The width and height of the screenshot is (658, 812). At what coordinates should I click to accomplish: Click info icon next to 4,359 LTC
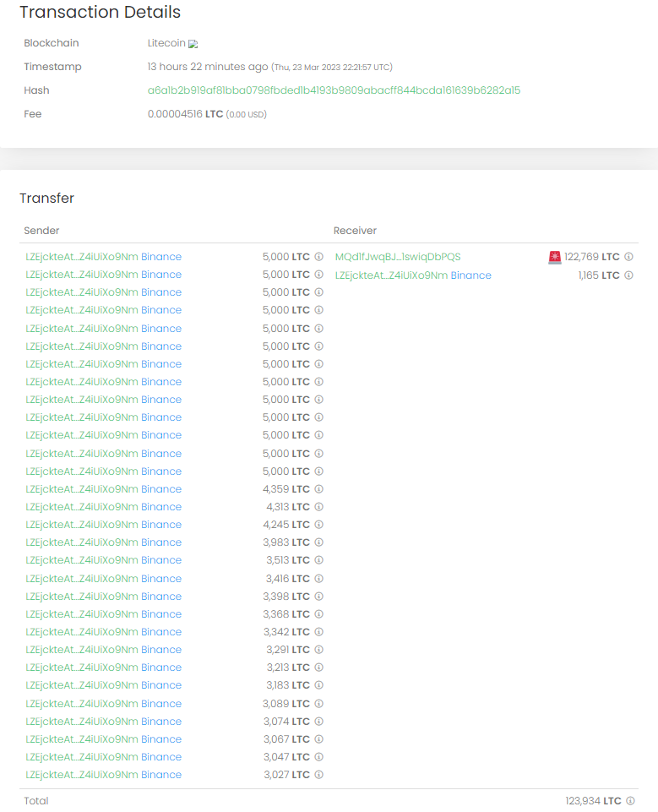coord(318,489)
